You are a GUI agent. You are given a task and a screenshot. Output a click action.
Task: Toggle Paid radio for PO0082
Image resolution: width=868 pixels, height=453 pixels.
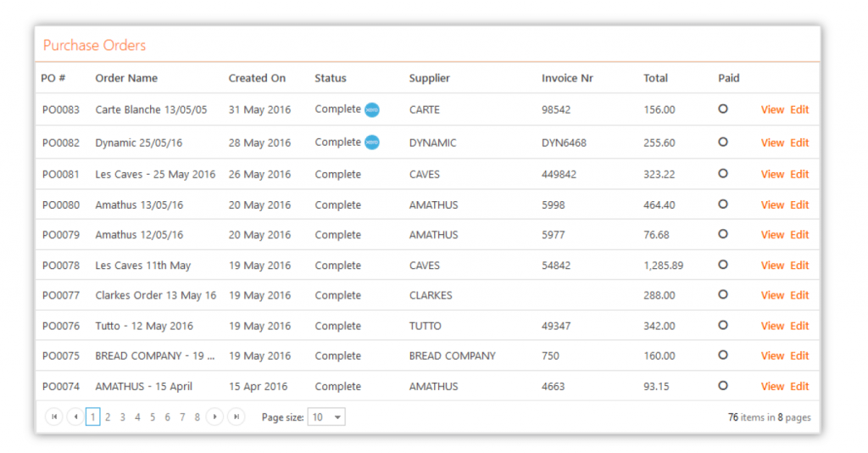coord(723,143)
